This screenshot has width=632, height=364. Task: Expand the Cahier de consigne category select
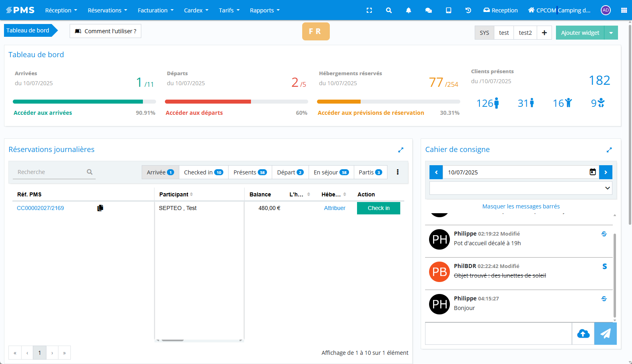(520, 188)
